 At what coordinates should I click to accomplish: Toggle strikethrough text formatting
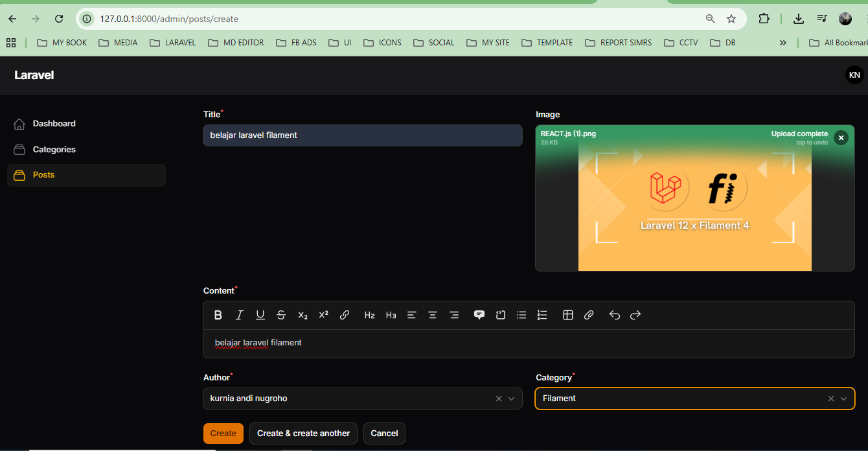click(281, 315)
